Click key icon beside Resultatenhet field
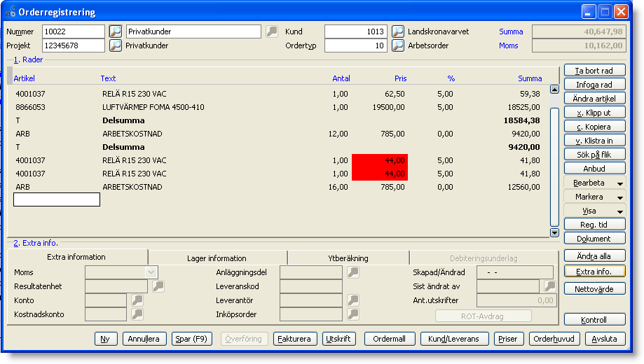644x364 pixels. (158, 286)
